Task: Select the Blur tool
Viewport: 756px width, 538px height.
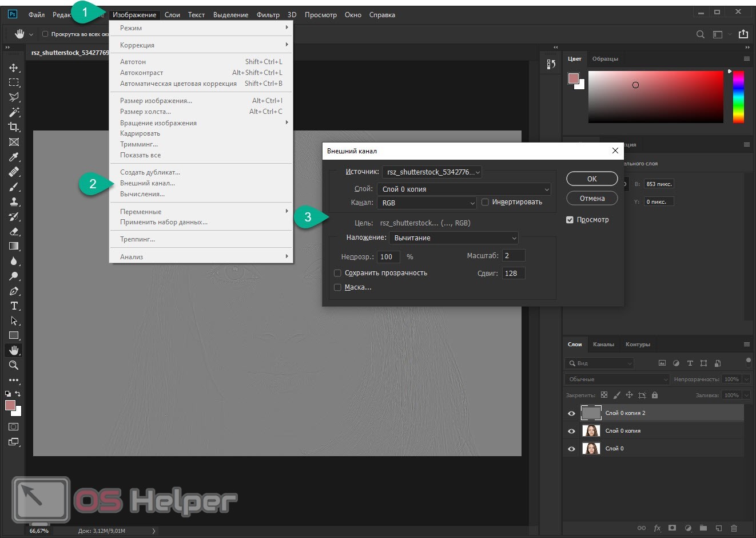Action: (x=14, y=261)
